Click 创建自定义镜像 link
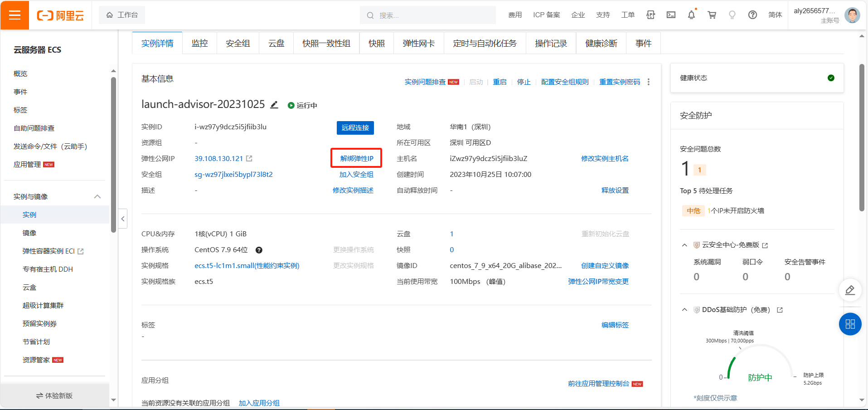868x410 pixels. tap(605, 266)
